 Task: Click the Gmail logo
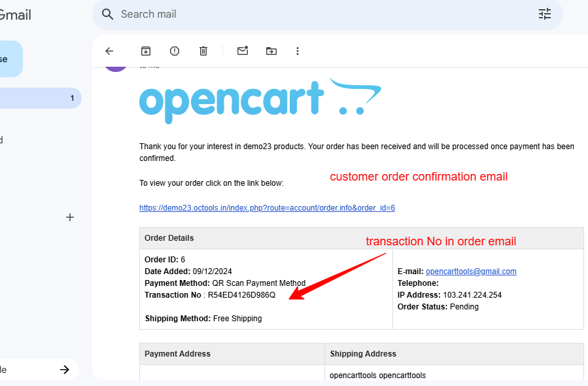(x=15, y=15)
